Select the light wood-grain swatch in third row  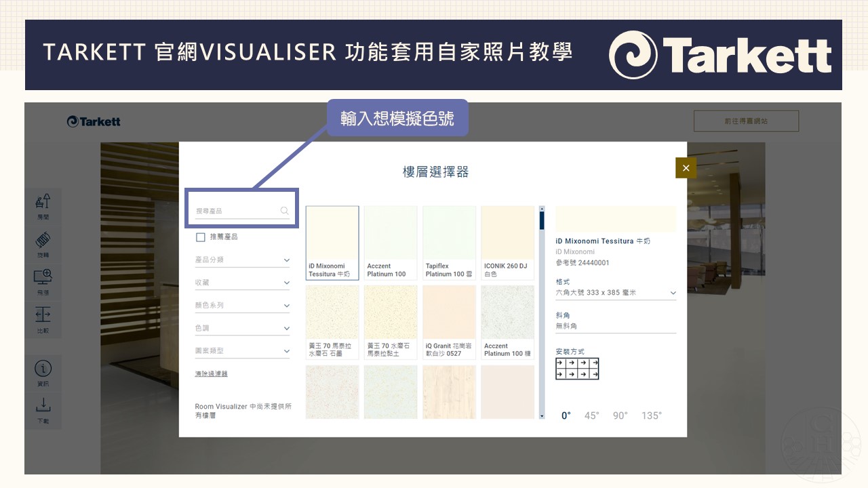(449, 392)
